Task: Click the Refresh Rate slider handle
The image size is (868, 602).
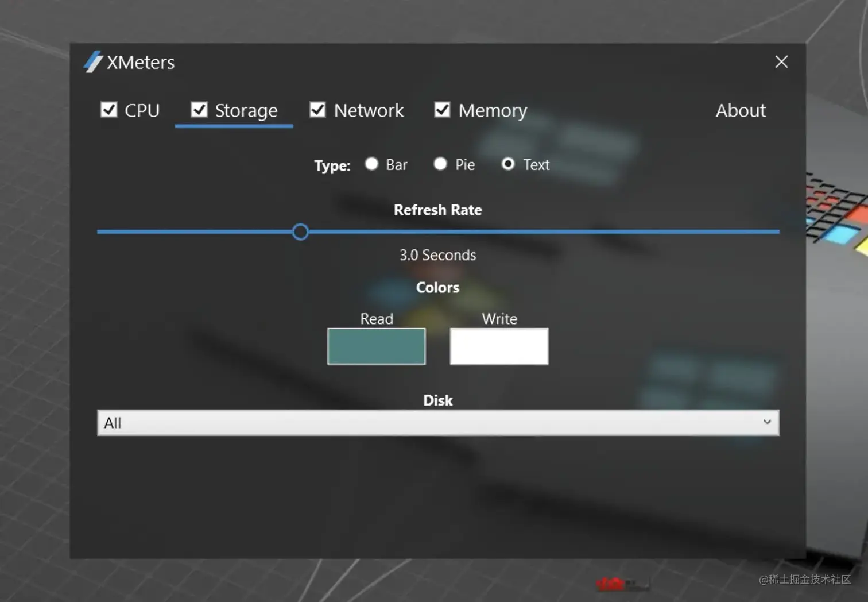Action: (x=300, y=232)
